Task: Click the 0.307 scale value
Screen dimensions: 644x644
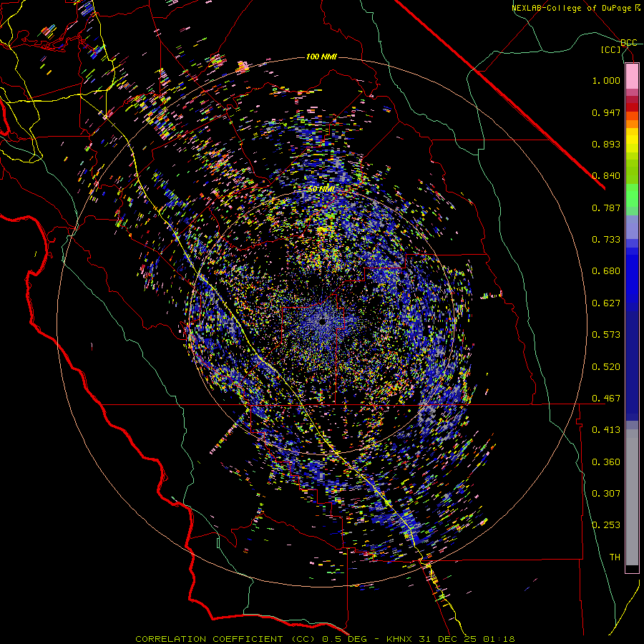Action: [606, 494]
